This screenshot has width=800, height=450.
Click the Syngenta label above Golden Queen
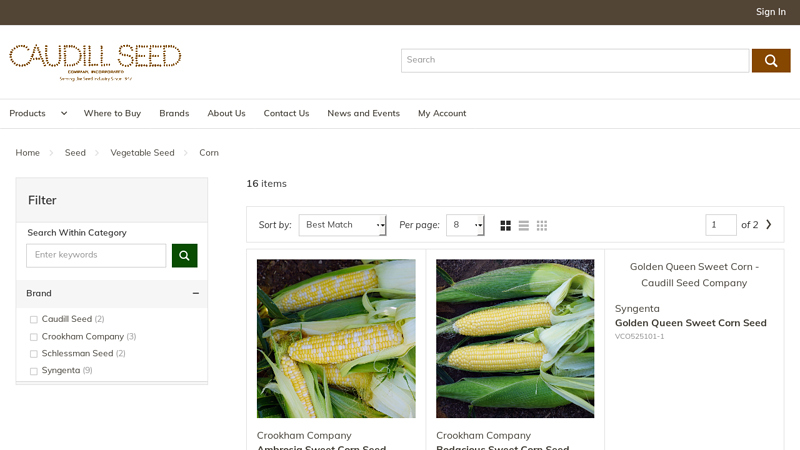pos(637,309)
